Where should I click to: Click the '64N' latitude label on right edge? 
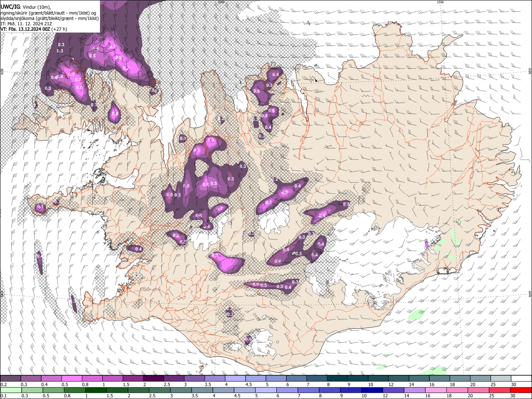(x=530, y=293)
